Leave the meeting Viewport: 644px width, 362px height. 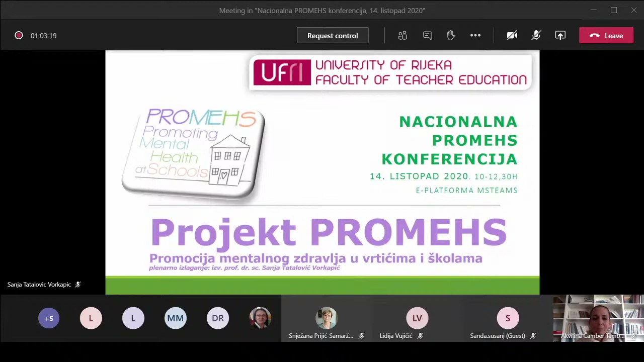point(606,36)
